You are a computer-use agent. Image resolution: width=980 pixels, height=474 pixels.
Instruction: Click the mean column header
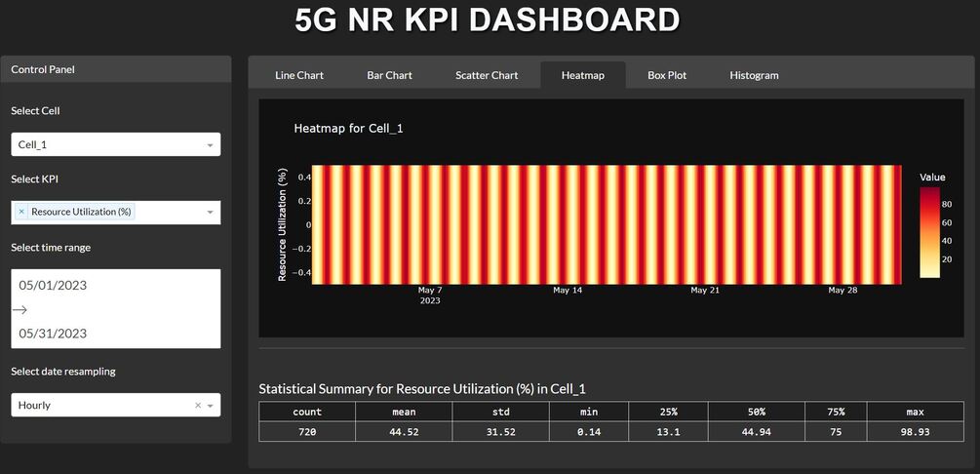click(404, 412)
